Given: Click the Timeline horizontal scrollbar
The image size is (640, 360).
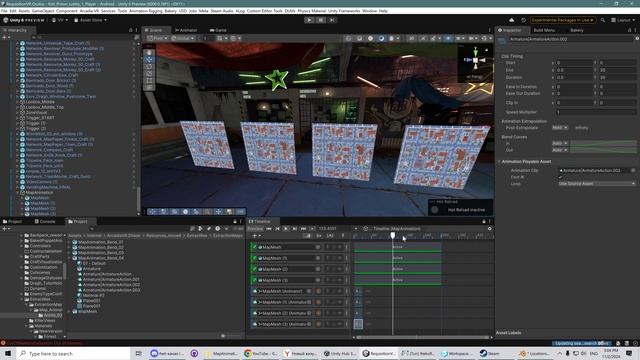Looking at the screenshot, I should pos(422,338).
